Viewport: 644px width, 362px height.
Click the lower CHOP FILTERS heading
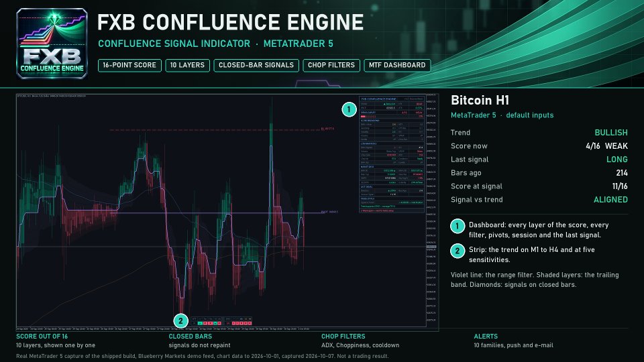pos(343,336)
